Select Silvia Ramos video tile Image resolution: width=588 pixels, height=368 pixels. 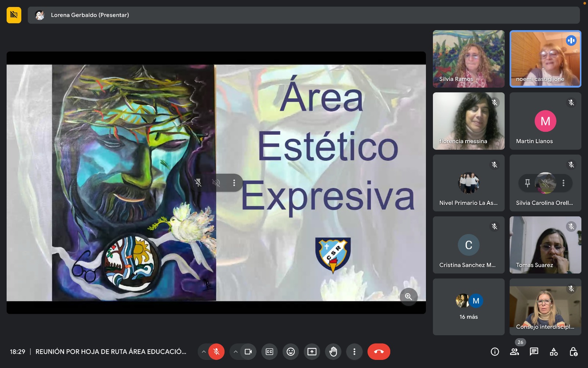pyautogui.click(x=469, y=59)
